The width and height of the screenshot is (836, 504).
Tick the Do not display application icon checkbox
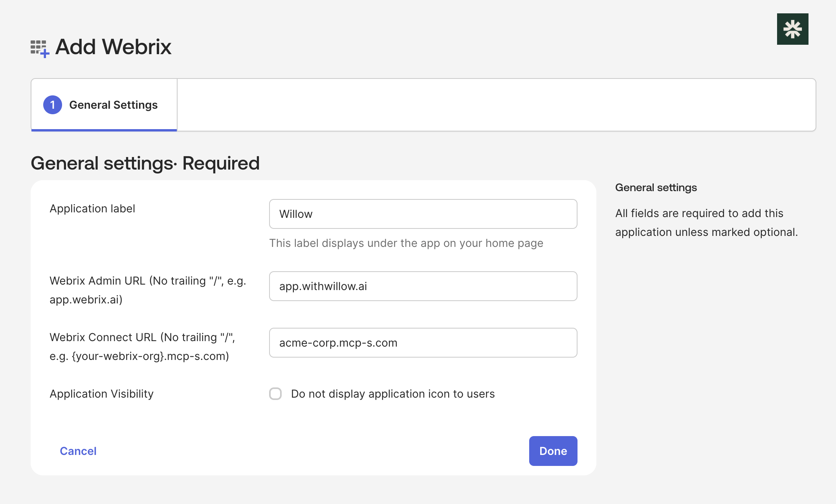(x=275, y=394)
